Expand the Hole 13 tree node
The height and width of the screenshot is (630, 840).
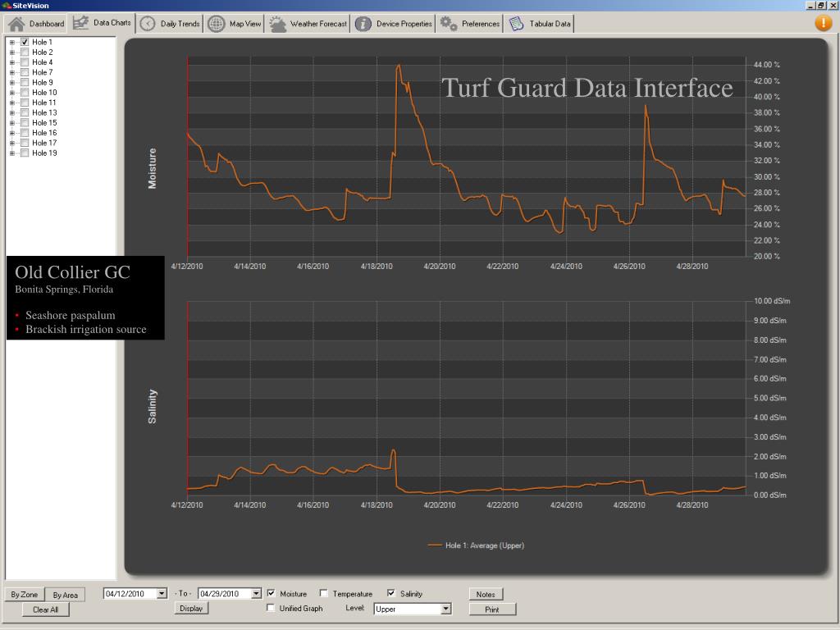[11, 113]
